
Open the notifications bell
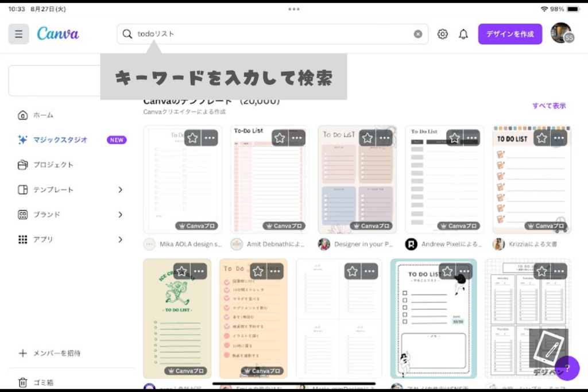pos(463,34)
